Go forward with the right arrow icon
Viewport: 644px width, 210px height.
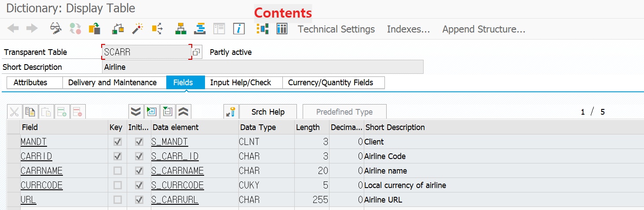click(x=32, y=29)
